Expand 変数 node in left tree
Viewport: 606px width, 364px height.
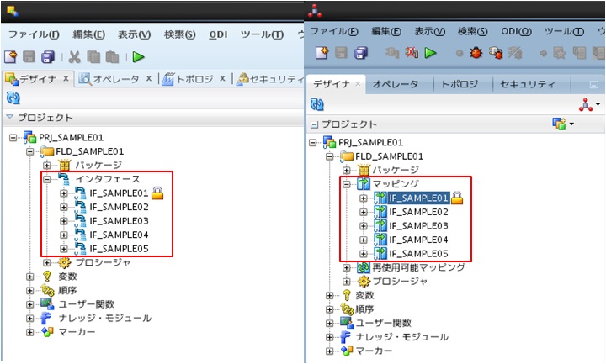coord(29,277)
